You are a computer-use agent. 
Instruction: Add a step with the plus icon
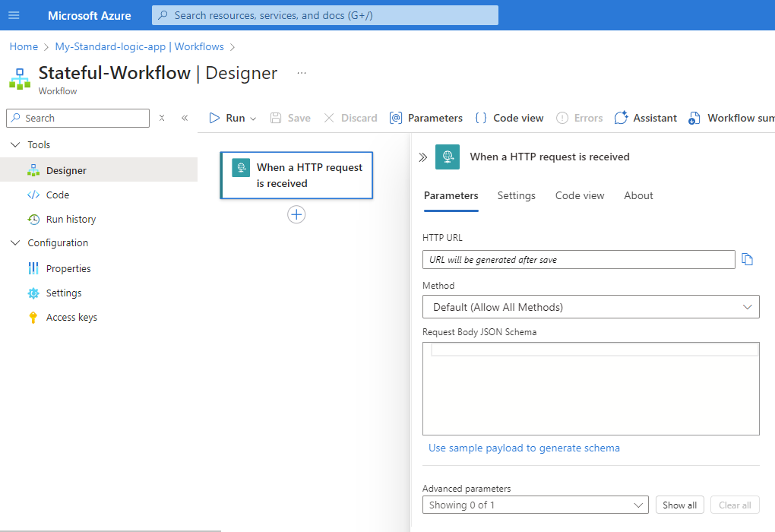[x=296, y=214]
